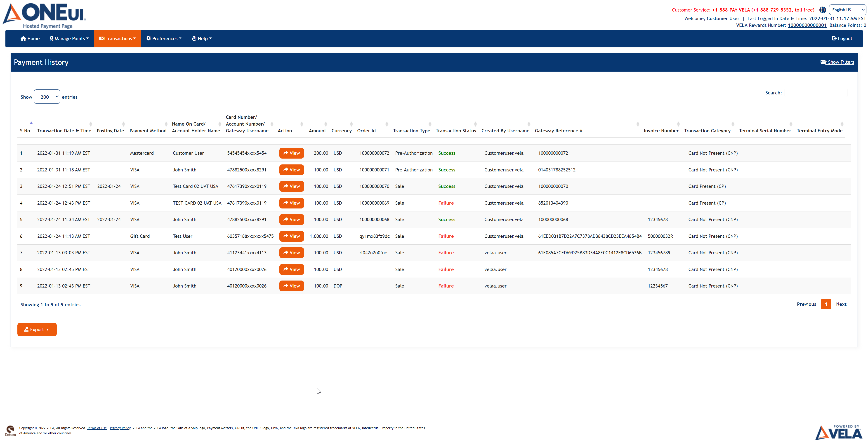
Task: Click gateway reference 014031788252512
Action: point(557,170)
